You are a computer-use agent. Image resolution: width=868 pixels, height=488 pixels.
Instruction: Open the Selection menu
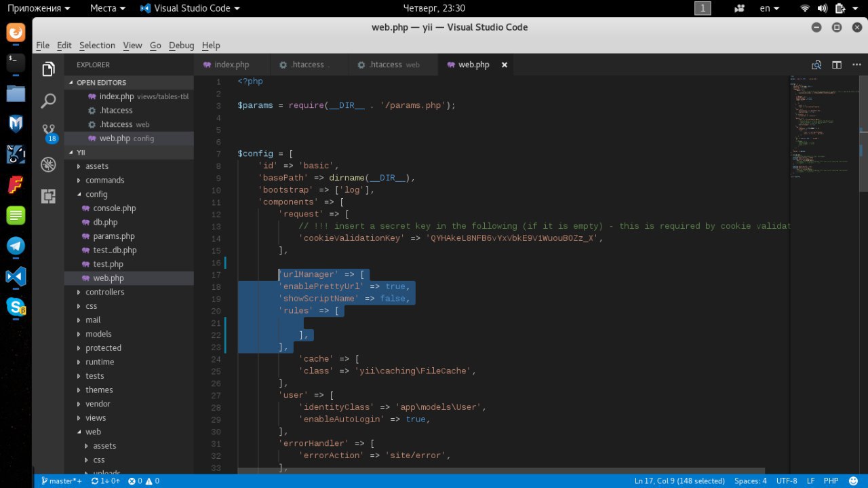click(97, 45)
